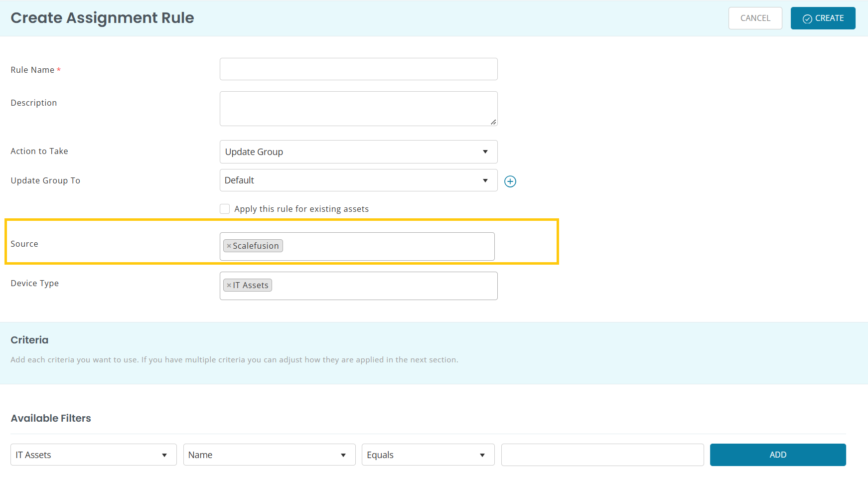This screenshot has height=483, width=868.
Task: Click the filter value input field
Action: (602, 455)
